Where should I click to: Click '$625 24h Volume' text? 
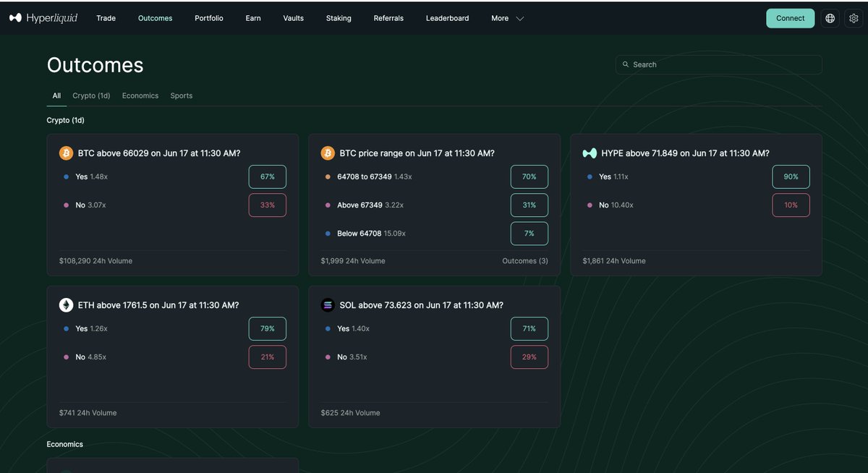[350, 413]
